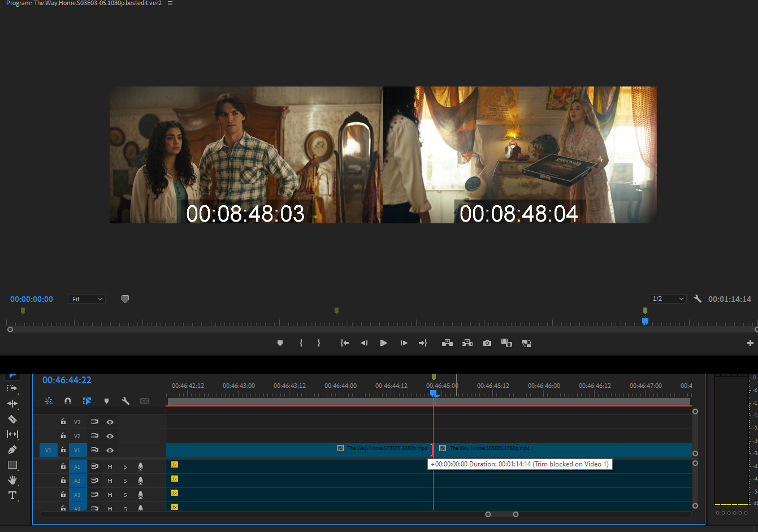Play the program monitor

pyautogui.click(x=384, y=343)
